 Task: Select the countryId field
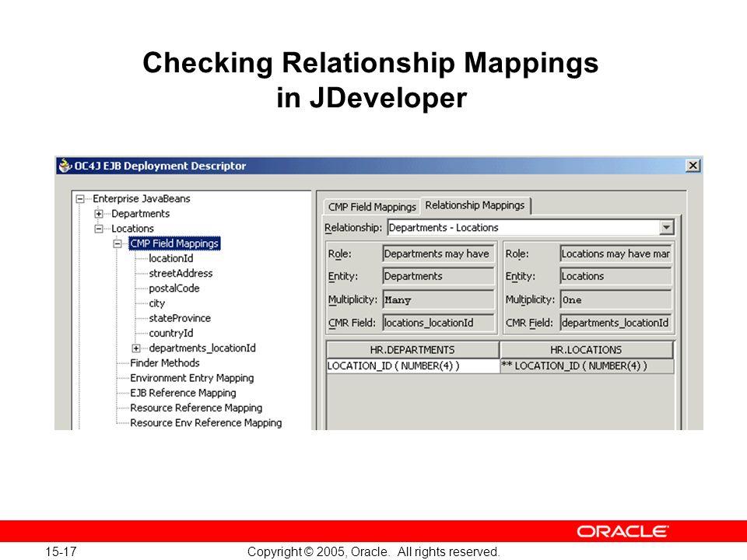coord(171,334)
